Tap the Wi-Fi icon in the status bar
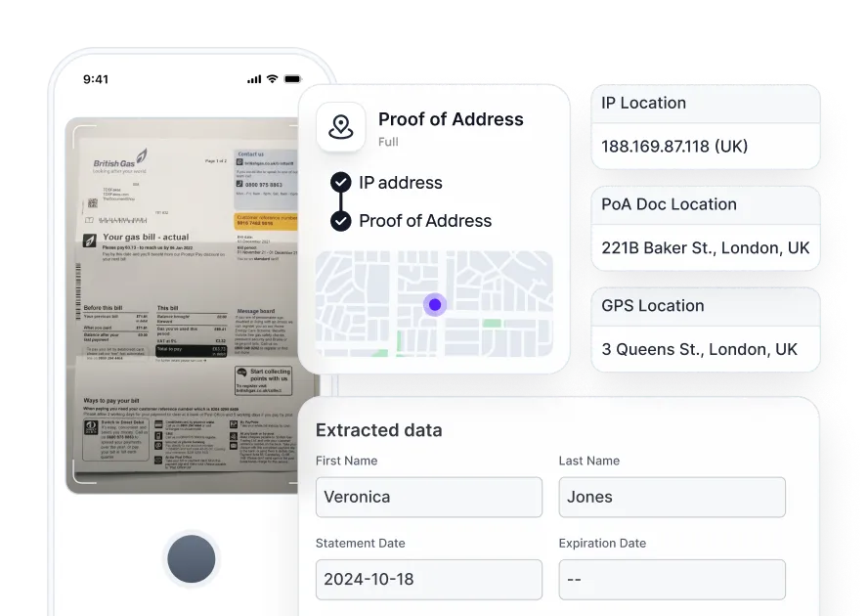 (x=274, y=80)
